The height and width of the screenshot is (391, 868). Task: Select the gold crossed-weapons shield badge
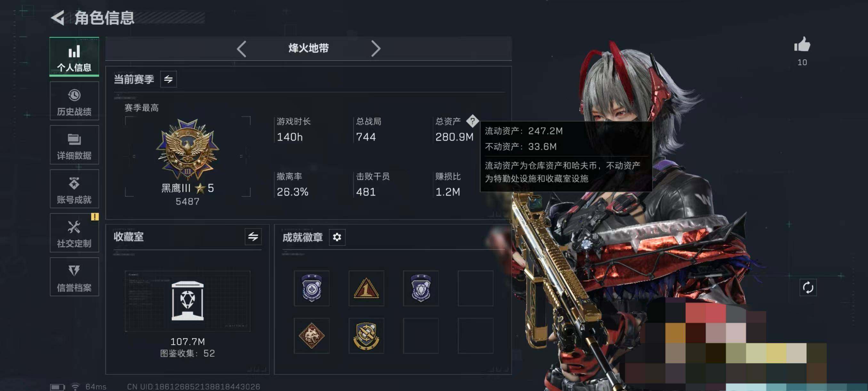click(x=366, y=336)
